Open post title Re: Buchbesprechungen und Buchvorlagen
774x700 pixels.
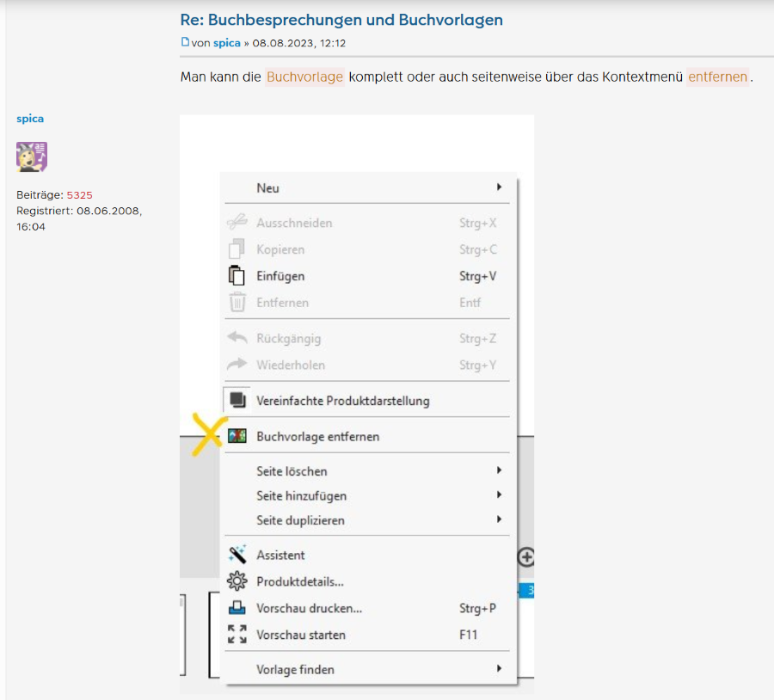(x=341, y=20)
